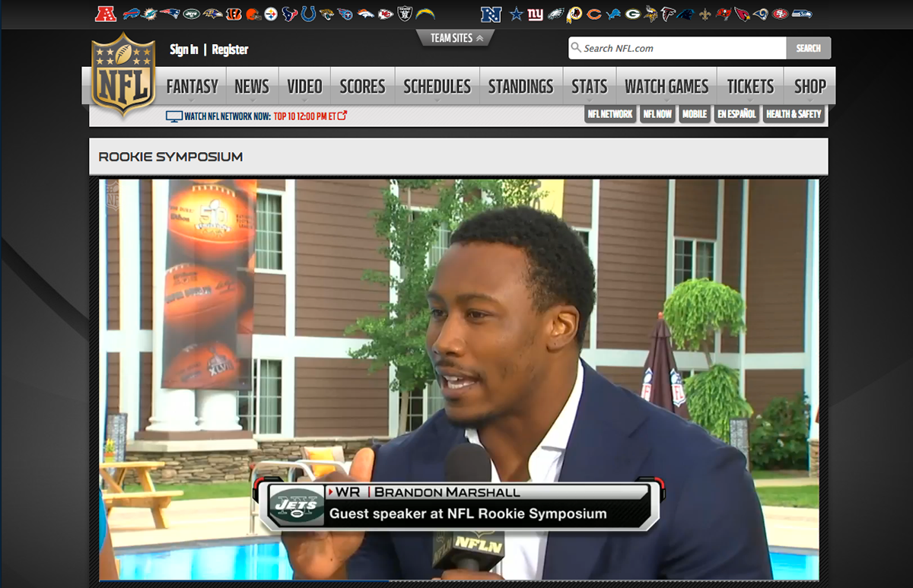Click the Health & Safety button
913x588 pixels.
[x=794, y=114]
